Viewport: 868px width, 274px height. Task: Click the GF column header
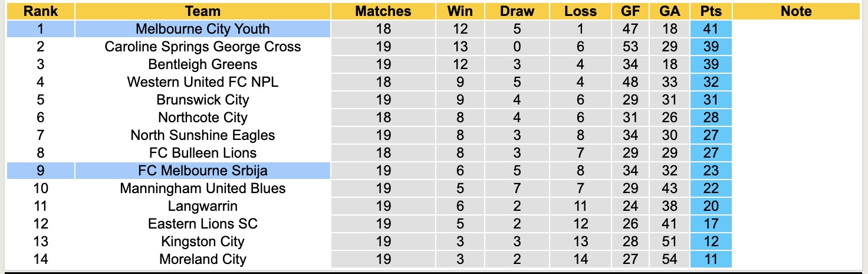630,11
